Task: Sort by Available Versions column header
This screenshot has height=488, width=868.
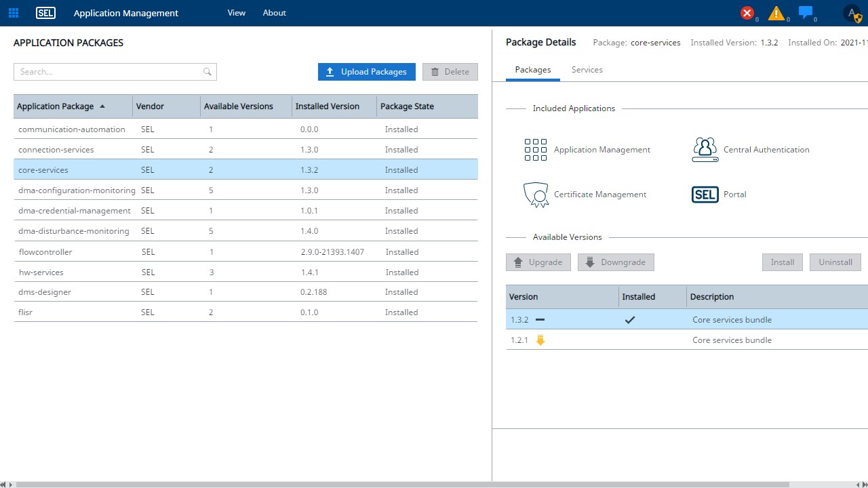Action: click(x=246, y=106)
